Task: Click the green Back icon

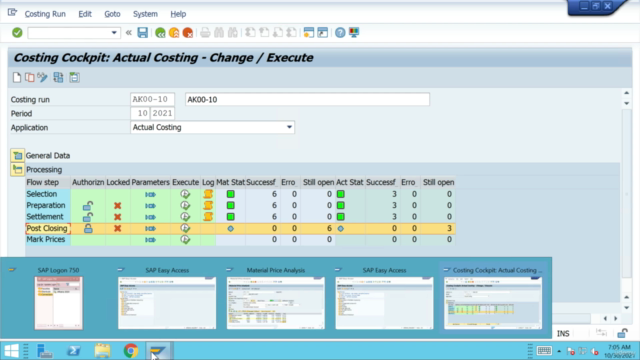Action: click(x=160, y=33)
